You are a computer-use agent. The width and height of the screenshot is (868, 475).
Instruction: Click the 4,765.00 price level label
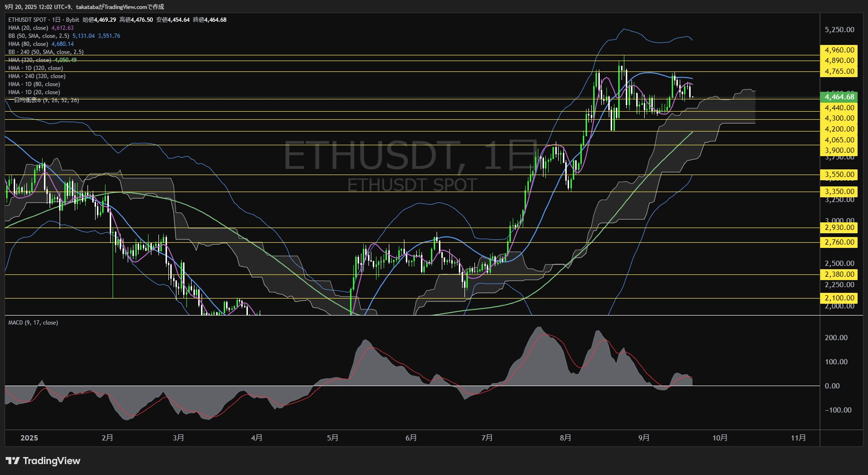click(840, 71)
